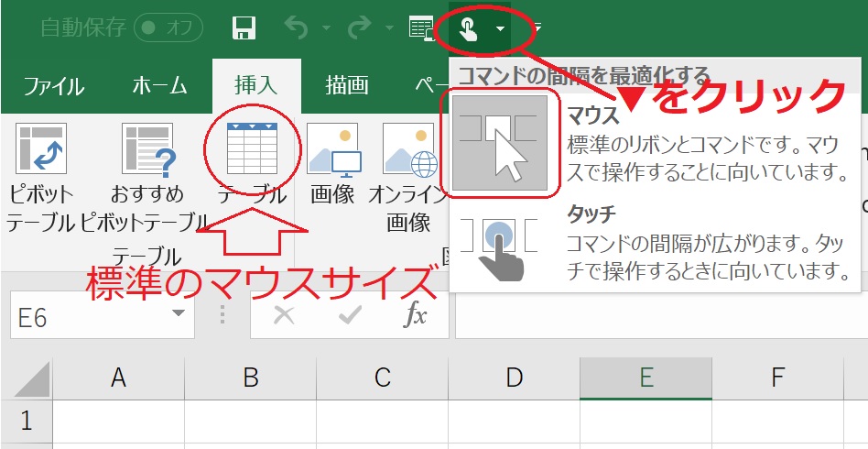Click cell C1 in the worksheet
868x449 pixels.
click(383, 422)
